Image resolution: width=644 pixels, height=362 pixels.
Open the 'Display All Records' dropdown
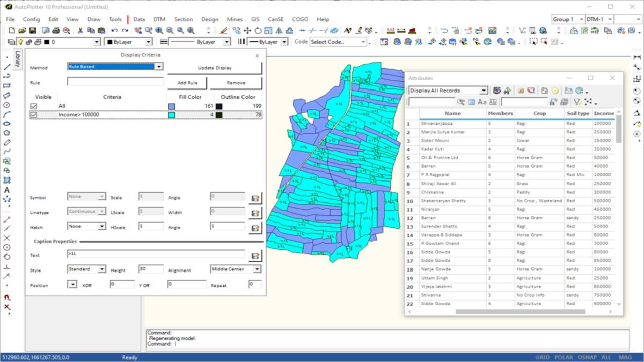(484, 90)
